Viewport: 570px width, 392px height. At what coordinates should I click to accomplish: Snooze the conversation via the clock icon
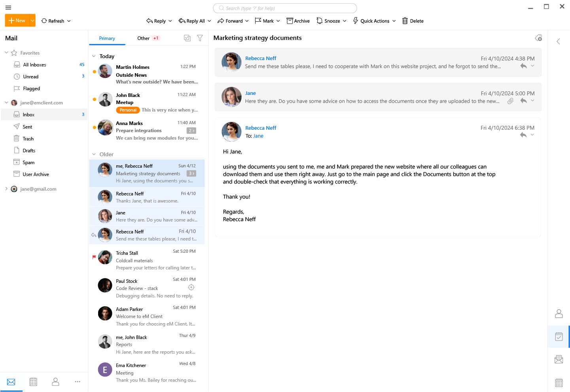click(x=320, y=21)
